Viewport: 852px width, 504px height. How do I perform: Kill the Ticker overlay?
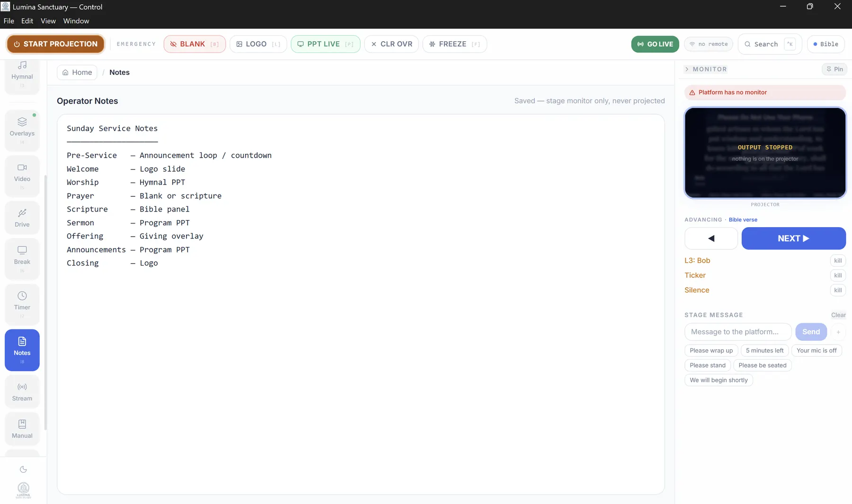838,275
